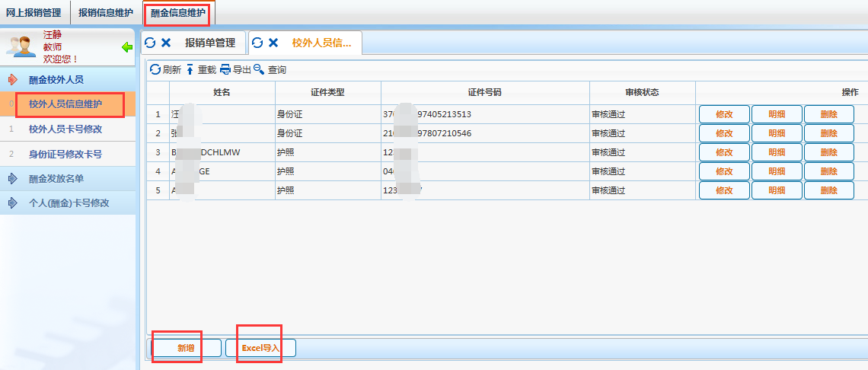Click the refresh icon on 报销单管理 tab
This screenshot has height=370, width=868.
click(x=150, y=43)
